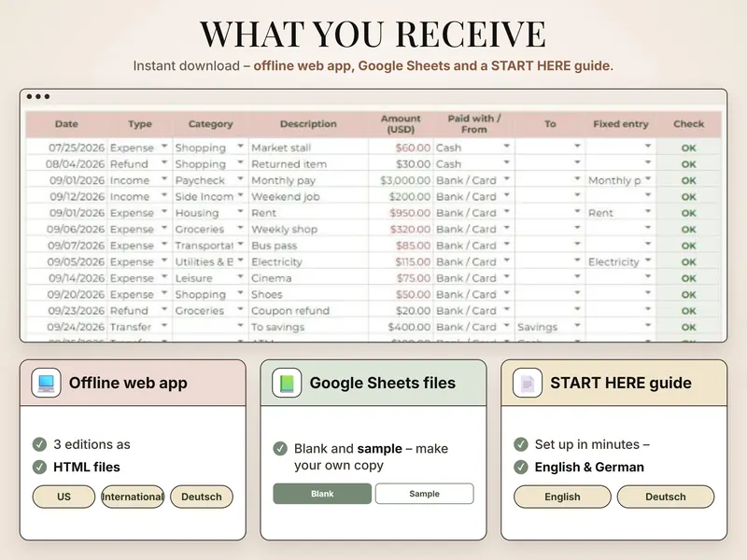The height and width of the screenshot is (560, 747).
Task: Click the checkmark beside 'English & German'
Action: click(x=521, y=468)
